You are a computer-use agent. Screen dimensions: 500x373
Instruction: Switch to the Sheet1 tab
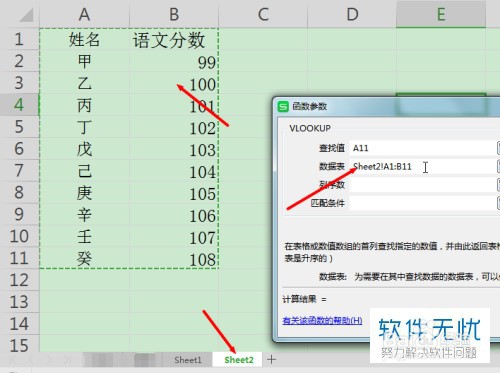pyautogui.click(x=188, y=360)
